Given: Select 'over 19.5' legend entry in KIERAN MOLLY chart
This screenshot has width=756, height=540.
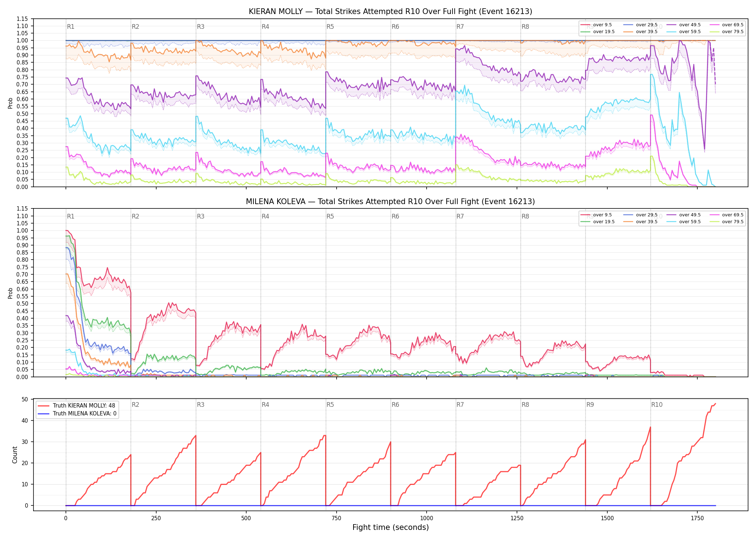Looking at the screenshot, I should click(598, 32).
